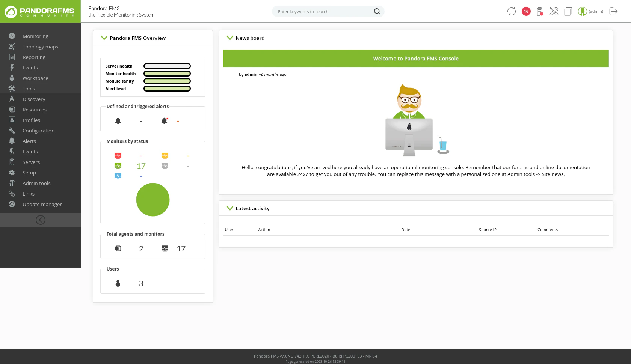
Task: Click the server status icon in header
Action: pyautogui.click(x=540, y=11)
